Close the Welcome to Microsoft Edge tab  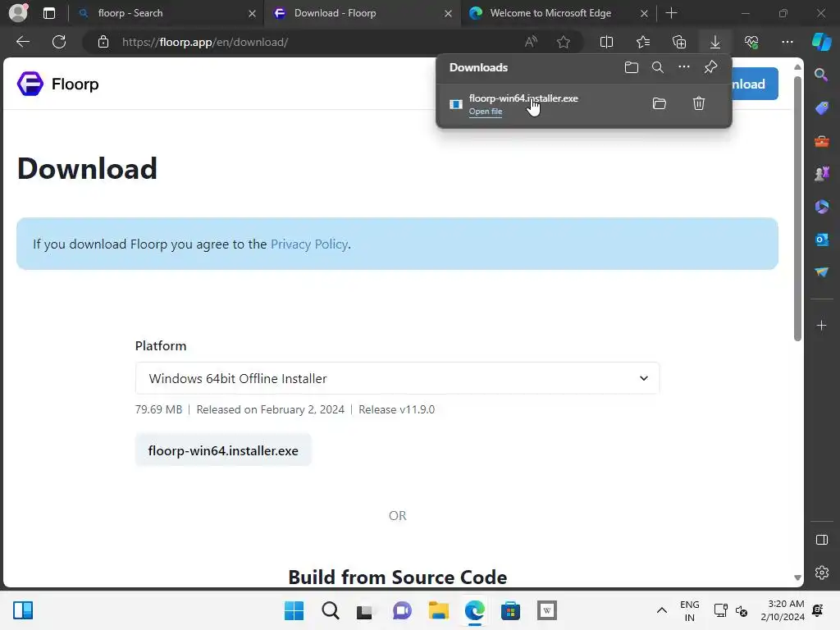tap(644, 13)
